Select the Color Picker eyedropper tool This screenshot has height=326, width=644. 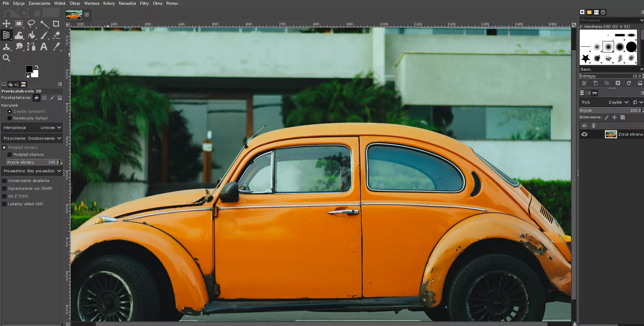point(56,46)
